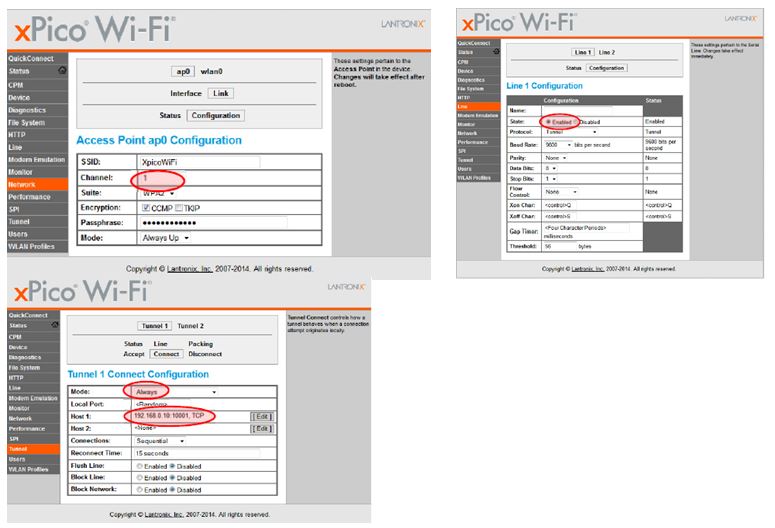Click the home icon in the Line 1 page sidebar
Image resolution: width=775 pixels, height=528 pixels.
pos(498,52)
